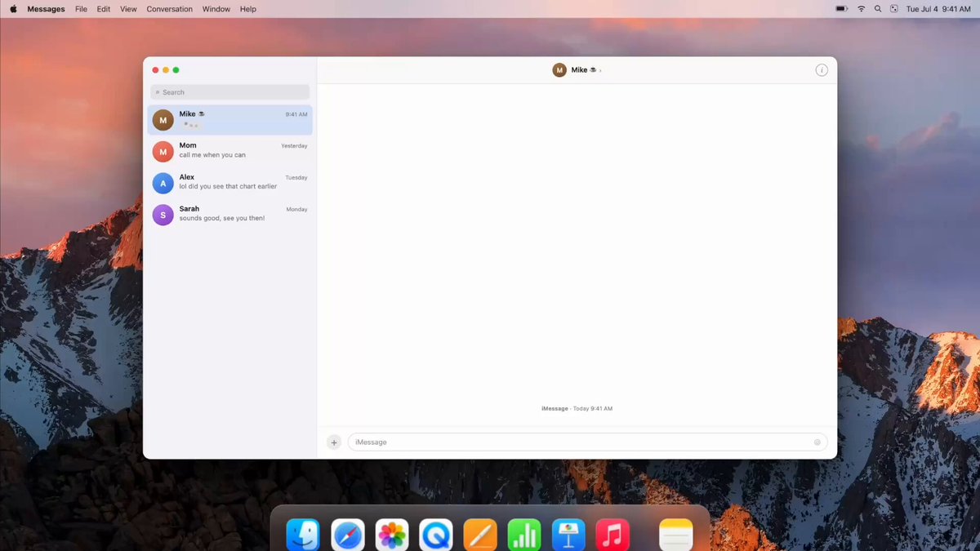Image resolution: width=980 pixels, height=551 pixels.
Task: Open the View menu
Action: 128,9
